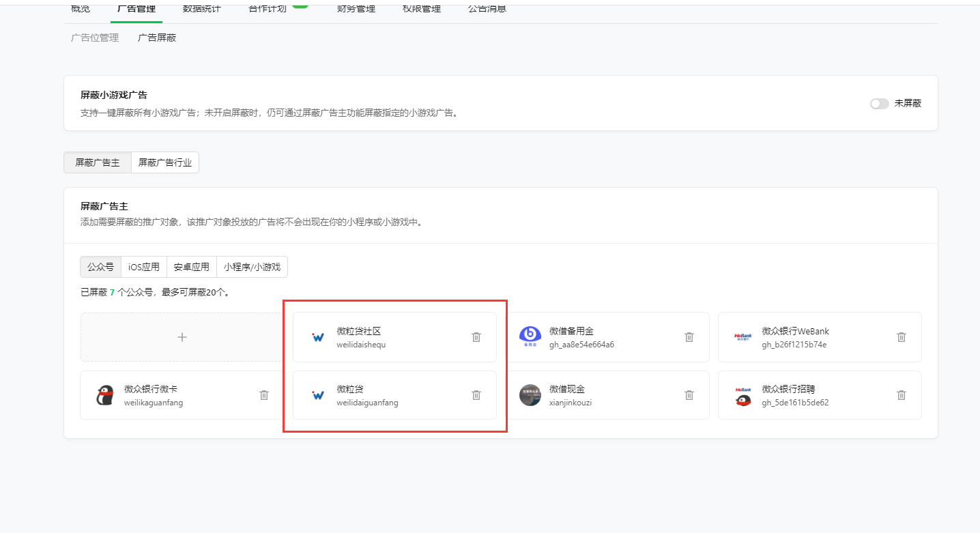Remove 微众银行微卡 from the blocked list
The height and width of the screenshot is (533, 980).
[264, 395]
